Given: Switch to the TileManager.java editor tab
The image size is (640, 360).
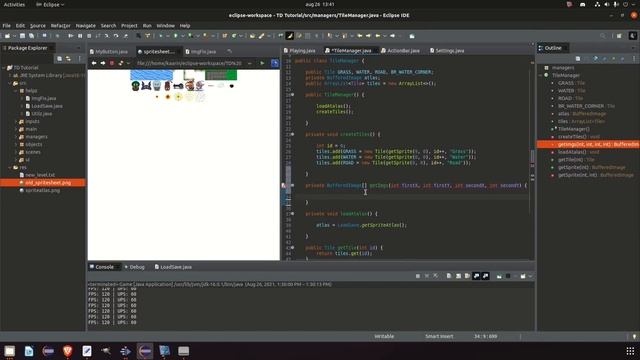Looking at the screenshot, I should (x=351, y=51).
